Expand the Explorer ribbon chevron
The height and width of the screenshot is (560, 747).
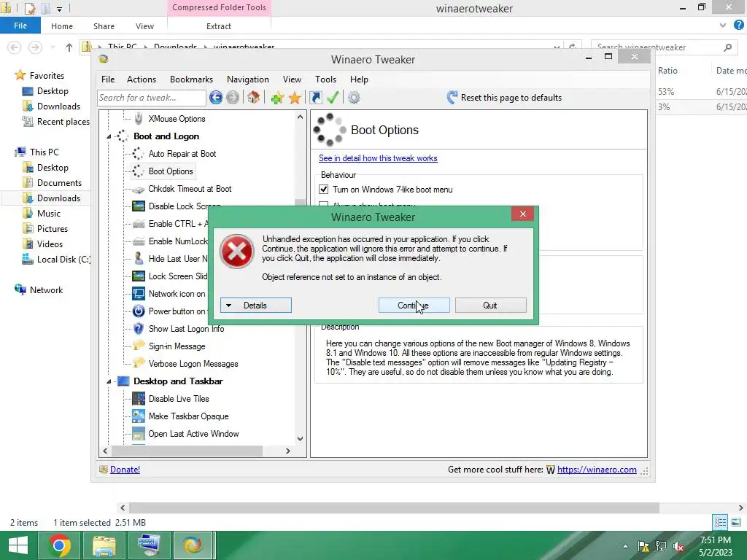point(723,26)
